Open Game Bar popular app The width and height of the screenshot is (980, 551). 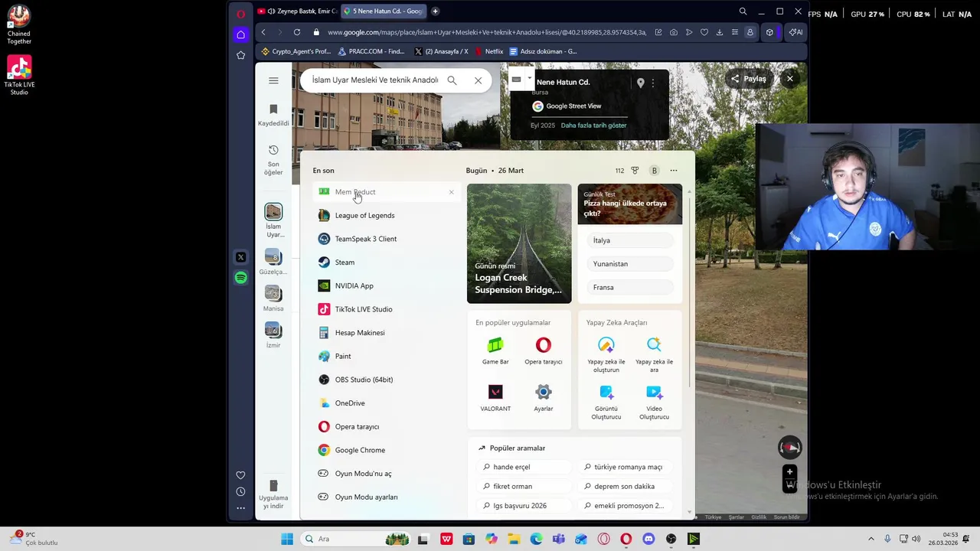(495, 350)
